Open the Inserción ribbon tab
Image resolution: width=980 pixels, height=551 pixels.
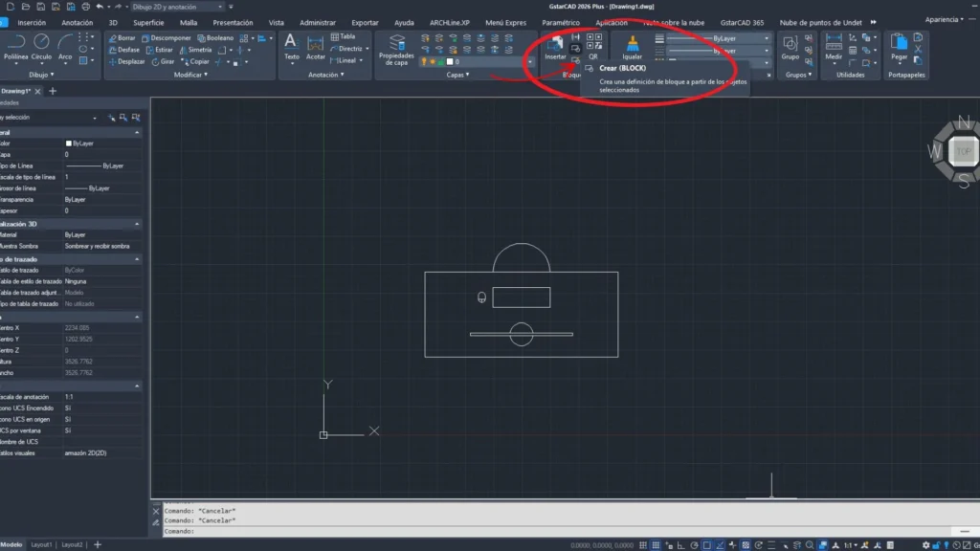(32, 23)
